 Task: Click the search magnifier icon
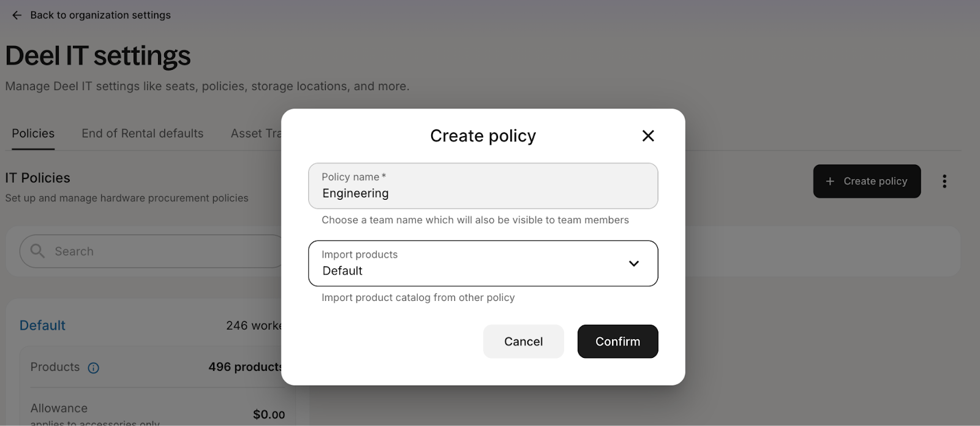coord(37,251)
